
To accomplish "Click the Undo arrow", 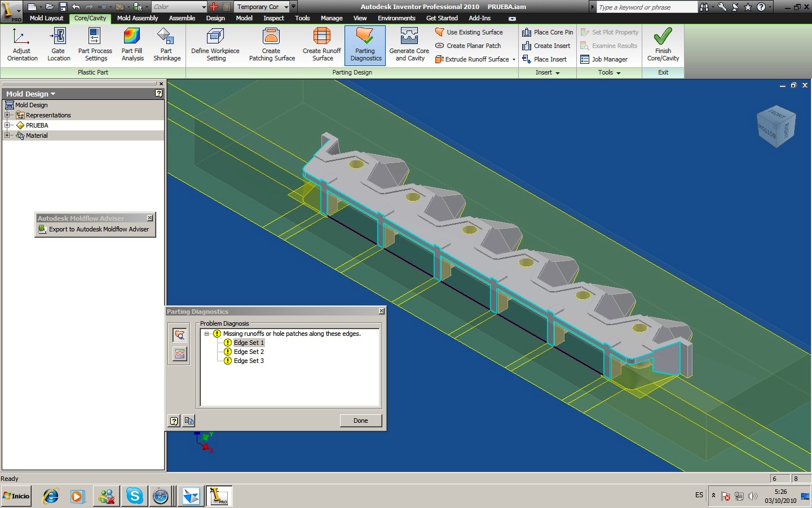I will coord(76,7).
